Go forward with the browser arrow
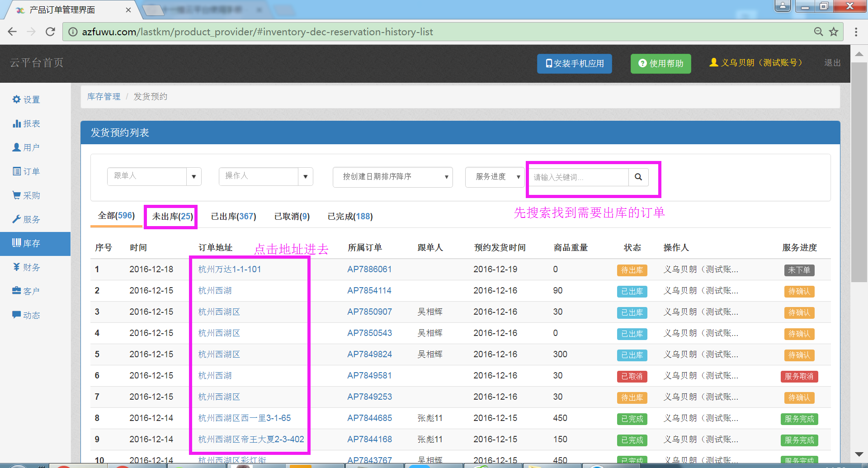 tap(31, 32)
